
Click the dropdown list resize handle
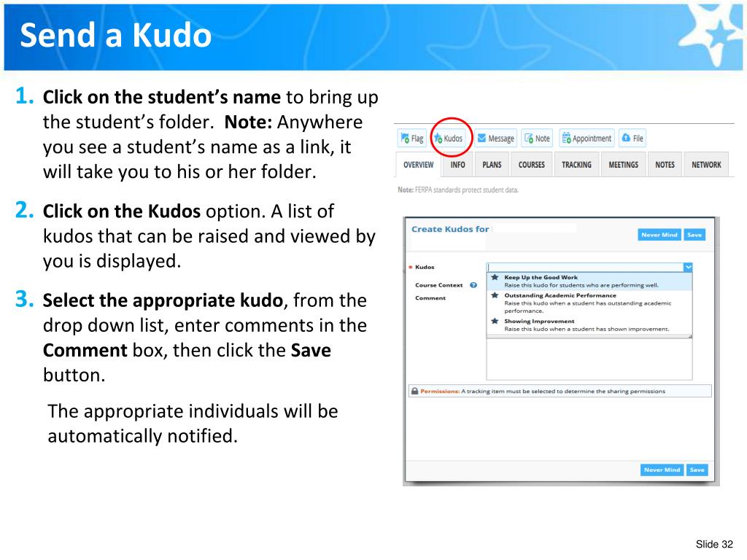coord(690,337)
